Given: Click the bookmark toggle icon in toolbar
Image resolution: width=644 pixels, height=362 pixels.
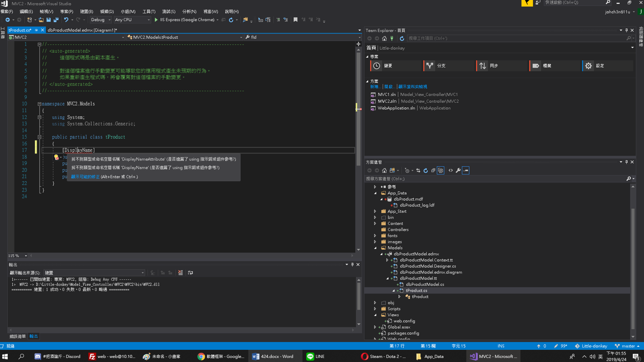Looking at the screenshot, I should pyautogui.click(x=295, y=20).
